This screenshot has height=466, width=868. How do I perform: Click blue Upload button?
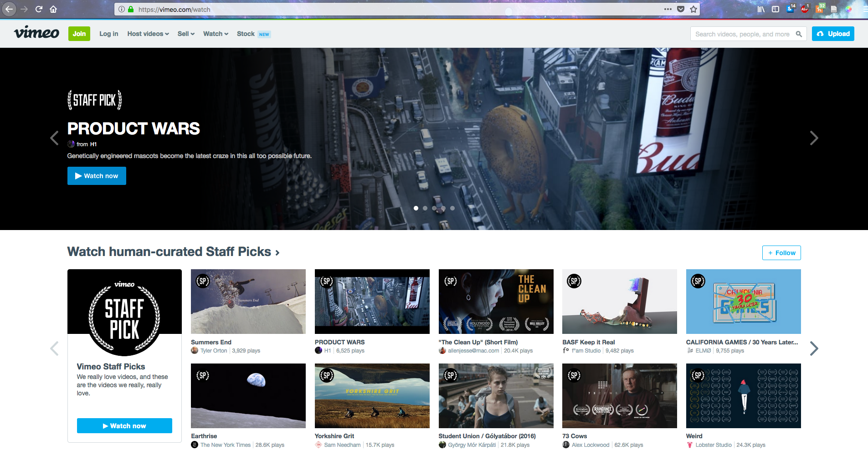[x=833, y=34]
